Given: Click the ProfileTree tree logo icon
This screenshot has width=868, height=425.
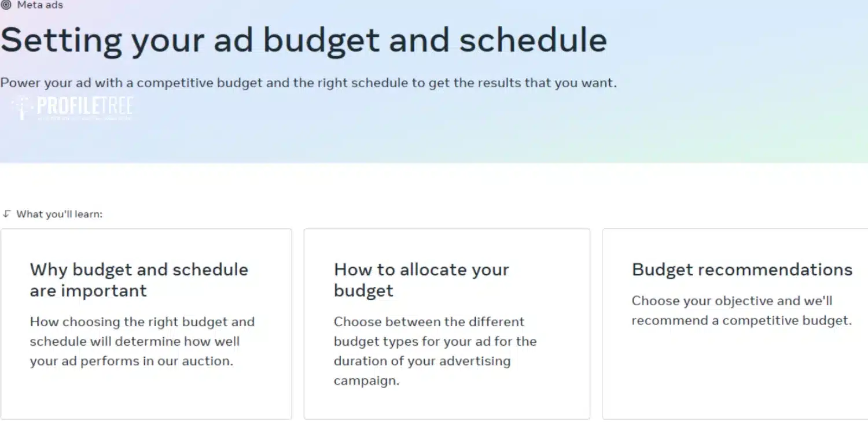Looking at the screenshot, I should pyautogui.click(x=23, y=108).
